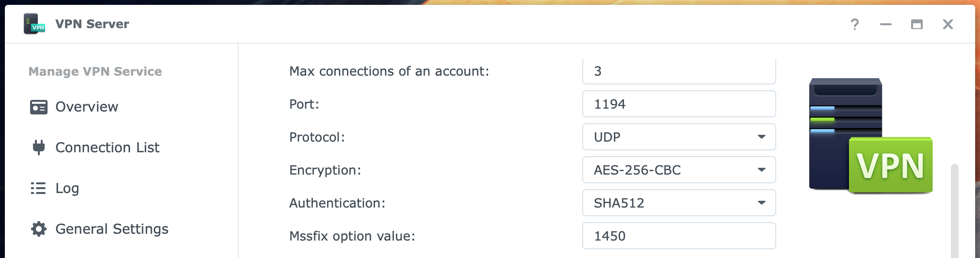This screenshot has height=258, width=980.
Task: Click the Max connections of an account field
Action: point(679,71)
